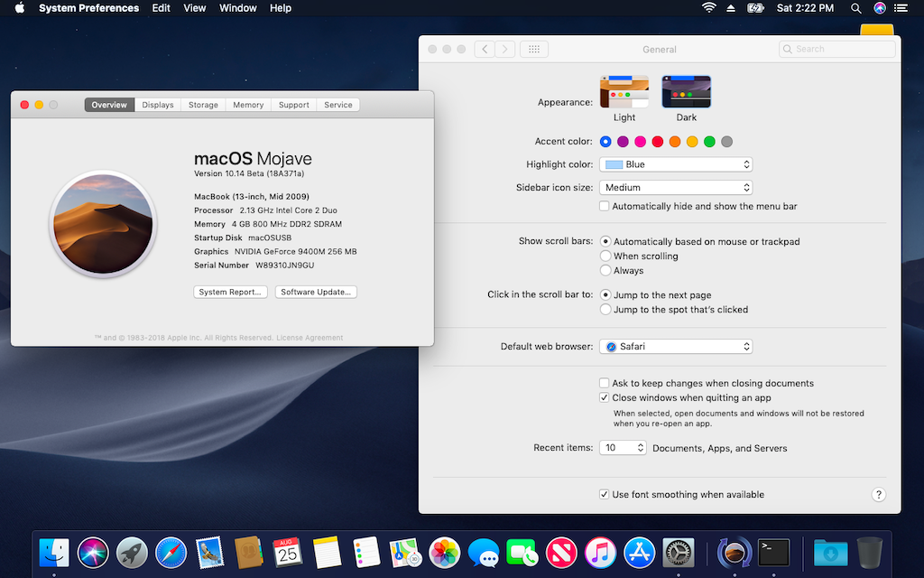This screenshot has width=924, height=578.
Task: Open the Window menu
Action: (238, 8)
